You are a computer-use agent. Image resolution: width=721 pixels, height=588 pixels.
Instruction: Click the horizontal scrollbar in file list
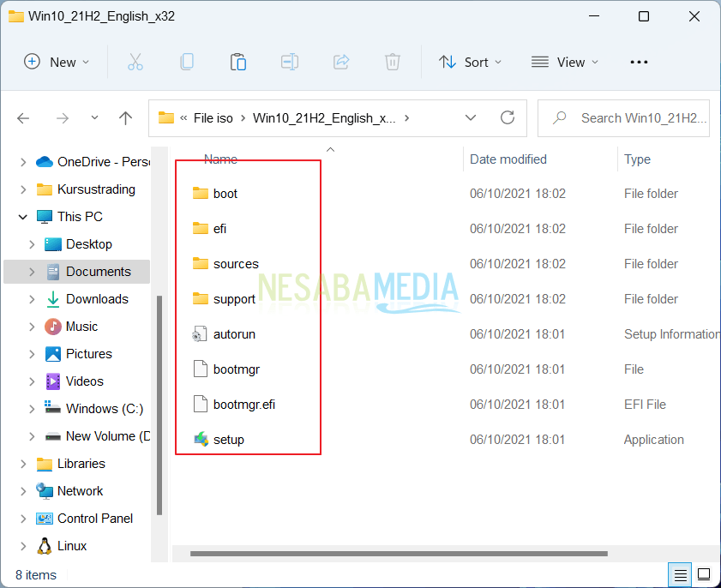pyautogui.click(x=399, y=553)
